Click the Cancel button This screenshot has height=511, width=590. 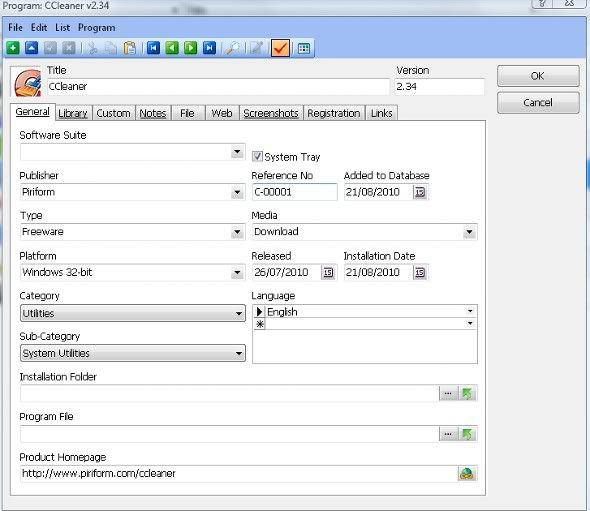[x=538, y=102]
